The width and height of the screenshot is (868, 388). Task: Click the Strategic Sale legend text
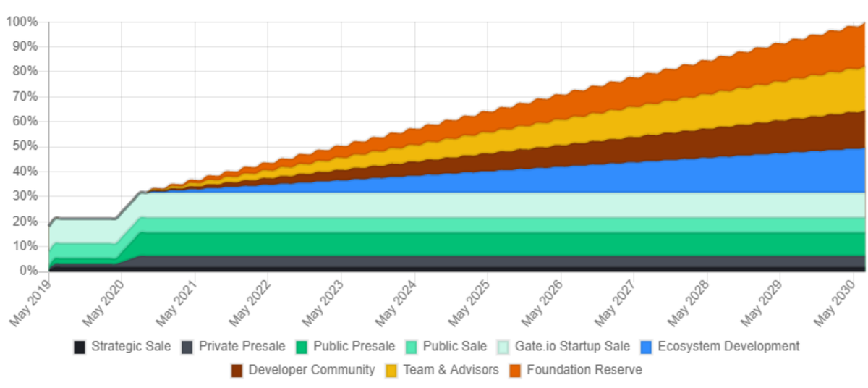pyautogui.click(x=131, y=347)
